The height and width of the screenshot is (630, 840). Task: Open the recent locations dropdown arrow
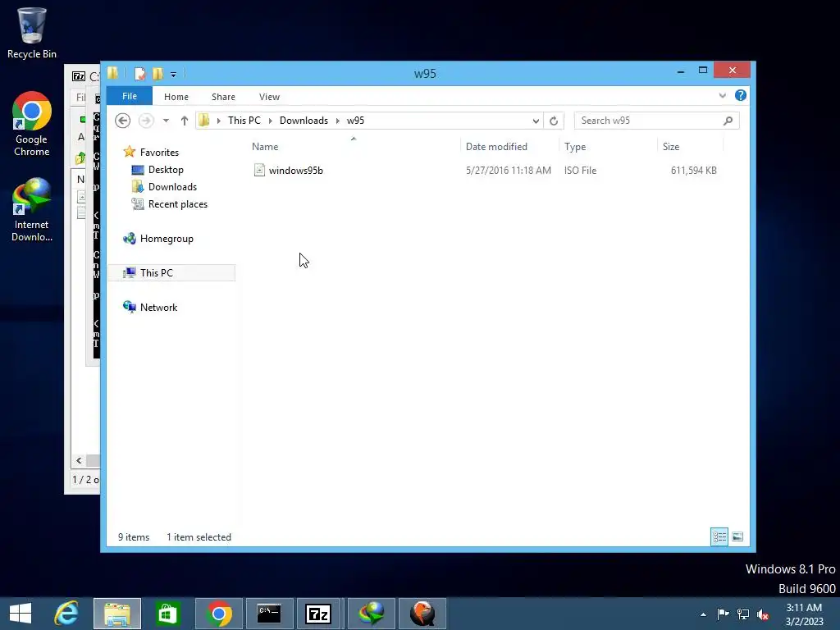coord(166,121)
